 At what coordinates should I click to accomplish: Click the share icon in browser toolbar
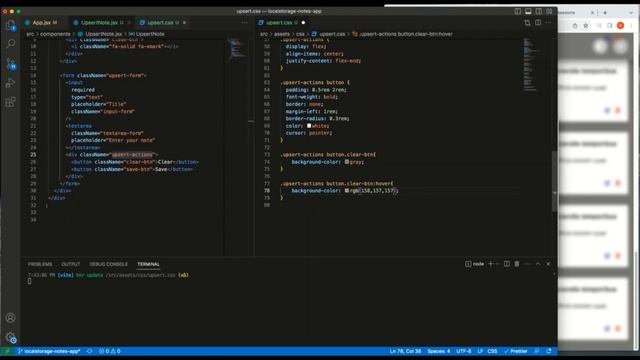click(575, 26)
